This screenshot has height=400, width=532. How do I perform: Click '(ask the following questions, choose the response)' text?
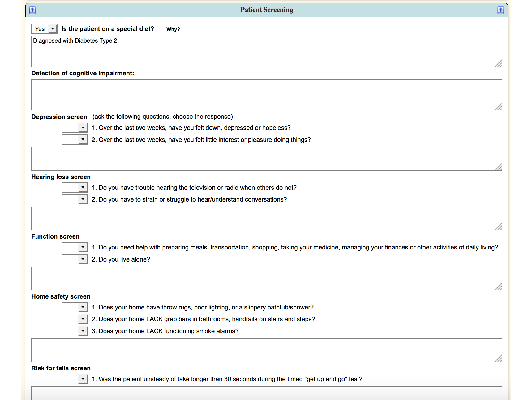pos(163,117)
